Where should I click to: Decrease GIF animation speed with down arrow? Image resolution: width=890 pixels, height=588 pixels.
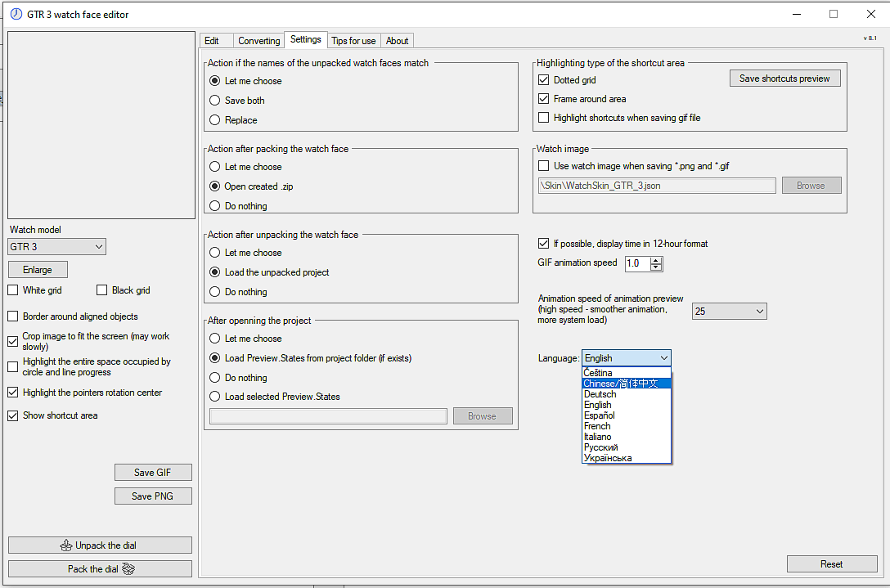(656, 267)
